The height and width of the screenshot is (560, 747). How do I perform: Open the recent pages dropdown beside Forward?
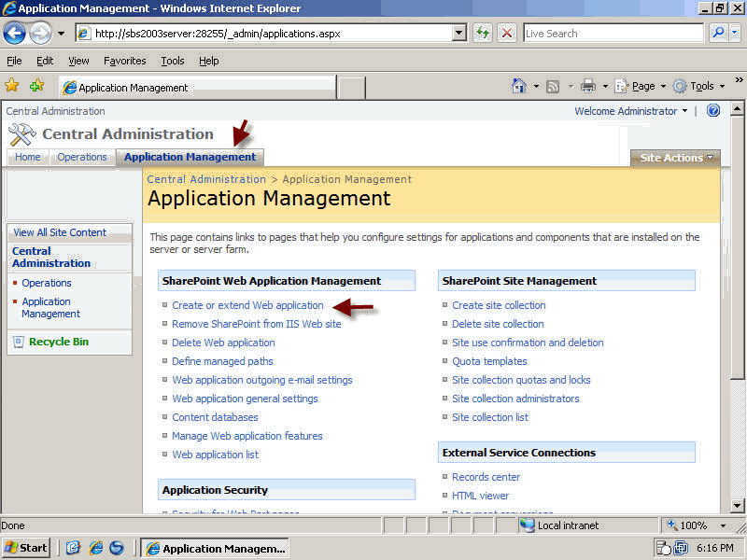point(61,34)
